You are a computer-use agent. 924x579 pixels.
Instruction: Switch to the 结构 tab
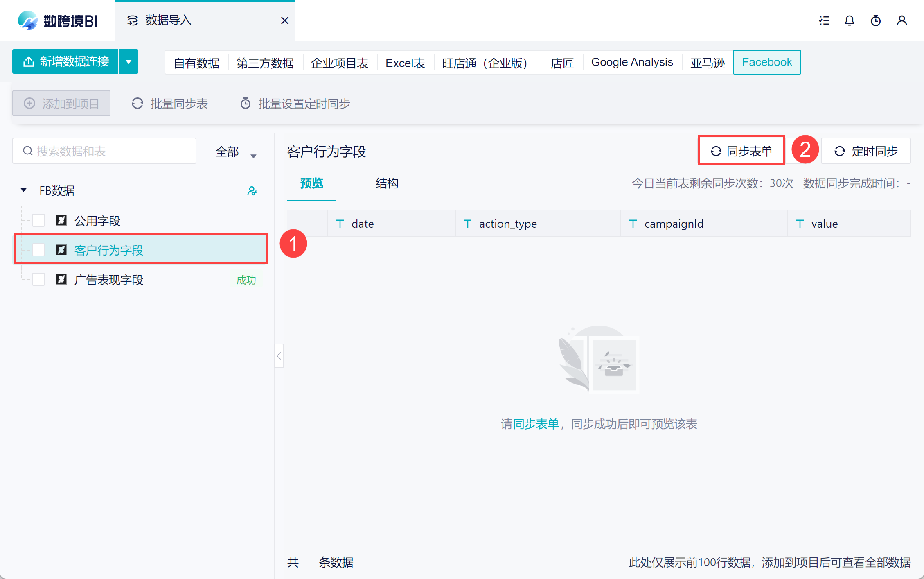(x=387, y=183)
